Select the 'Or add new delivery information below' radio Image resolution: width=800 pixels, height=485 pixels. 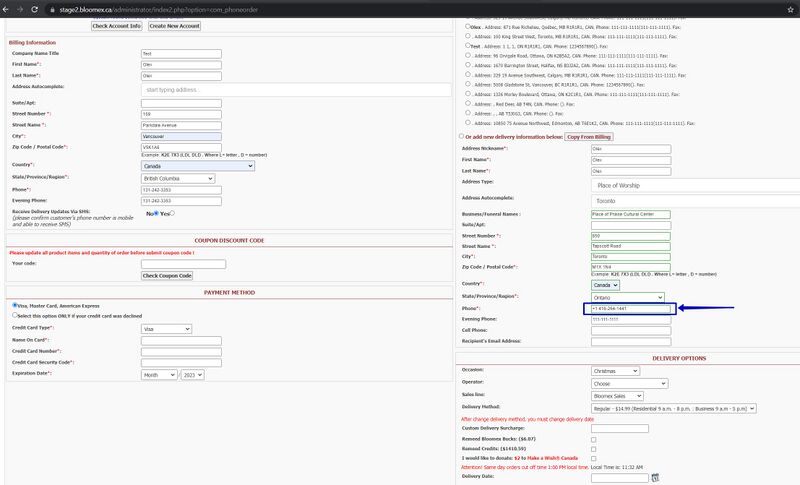[x=461, y=136]
